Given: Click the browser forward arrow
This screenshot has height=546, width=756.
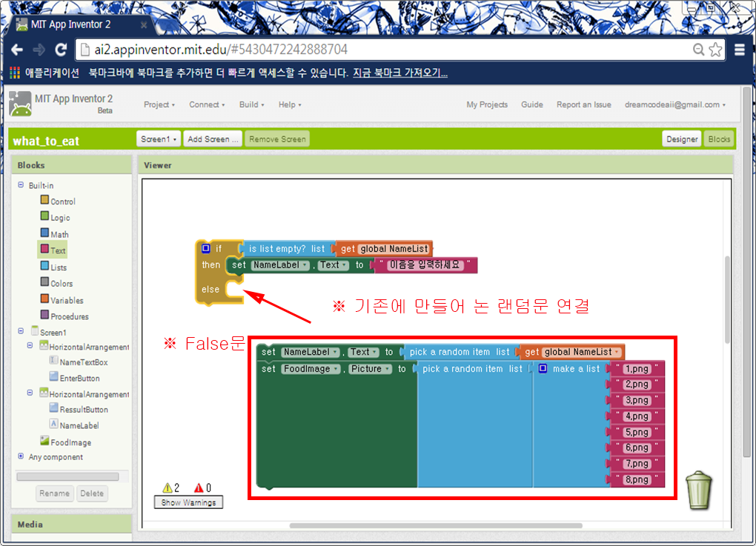Looking at the screenshot, I should coord(39,50).
